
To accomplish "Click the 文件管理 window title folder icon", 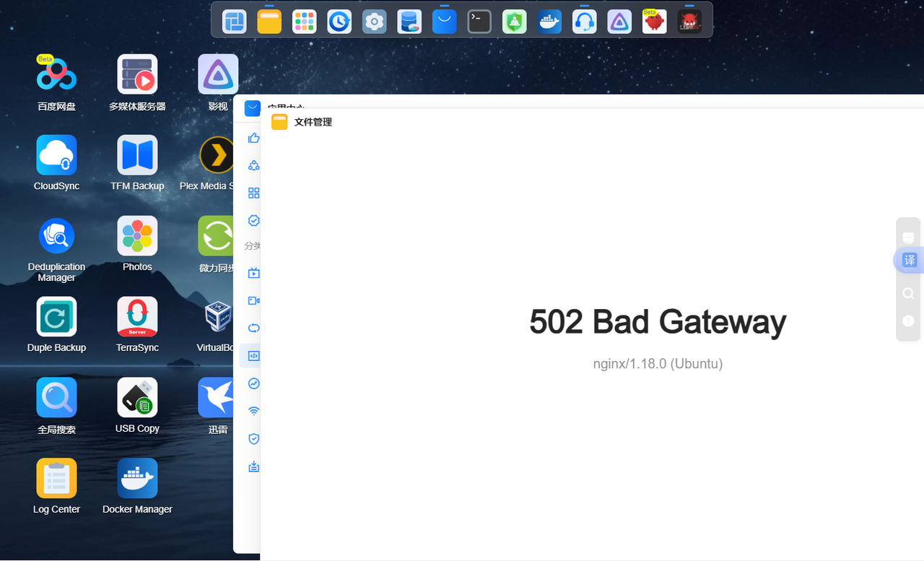I will coord(279,122).
